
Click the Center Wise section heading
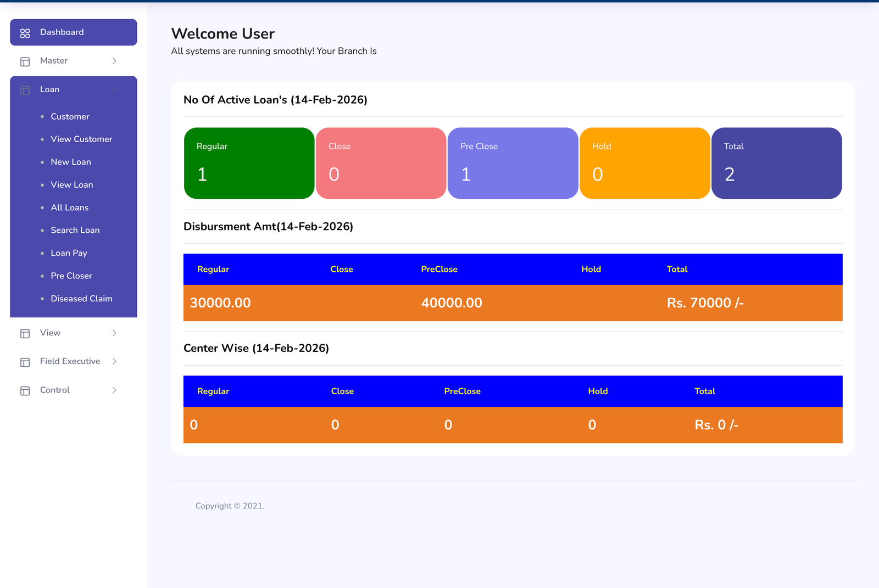tap(256, 349)
